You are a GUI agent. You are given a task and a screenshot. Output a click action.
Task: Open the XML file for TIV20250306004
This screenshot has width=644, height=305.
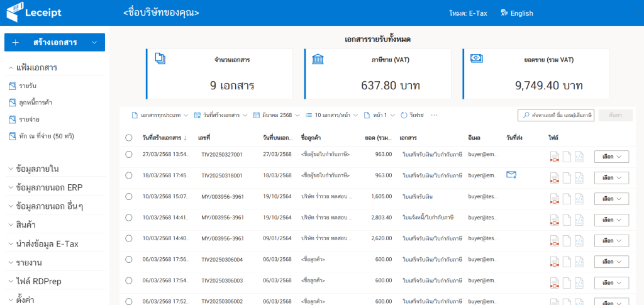(579, 262)
